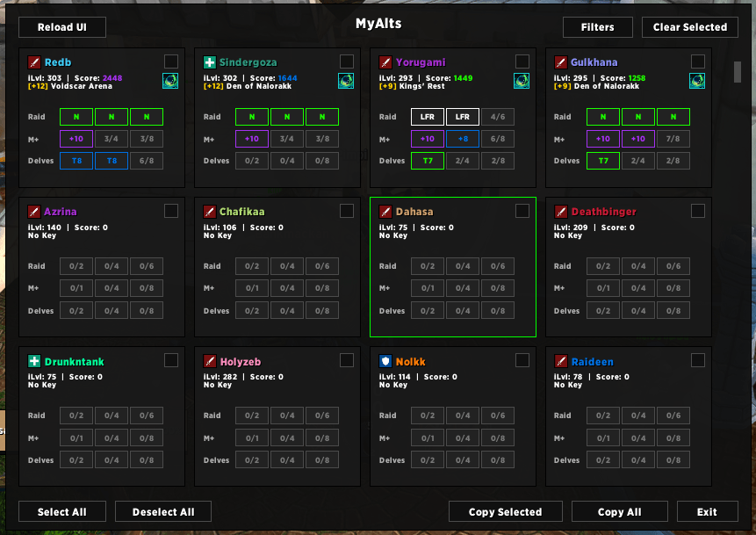This screenshot has height=535, width=756.
Task: Click the Holyzeb character name
Action: (x=240, y=362)
